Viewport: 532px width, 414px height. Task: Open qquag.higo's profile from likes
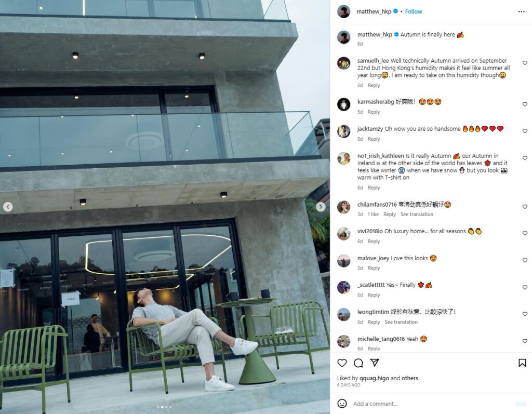pyautogui.click(x=374, y=378)
